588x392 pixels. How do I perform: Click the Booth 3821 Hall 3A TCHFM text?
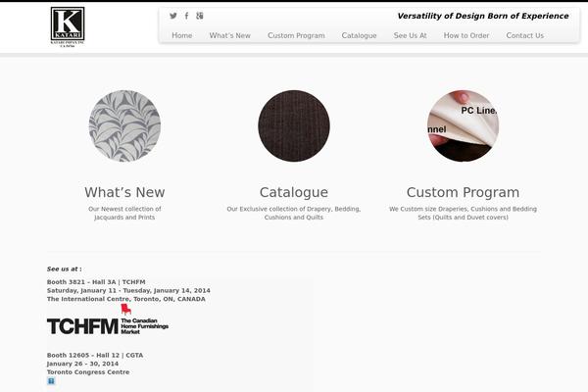[96, 282]
